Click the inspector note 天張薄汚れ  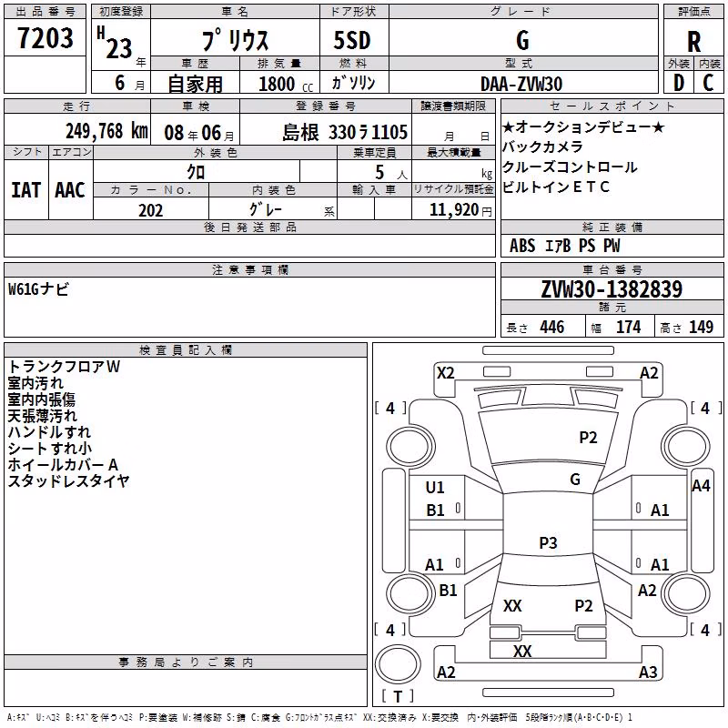point(42,416)
